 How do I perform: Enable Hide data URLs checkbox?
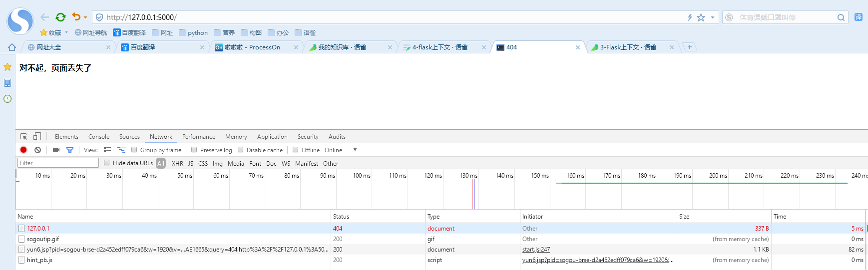coord(106,163)
